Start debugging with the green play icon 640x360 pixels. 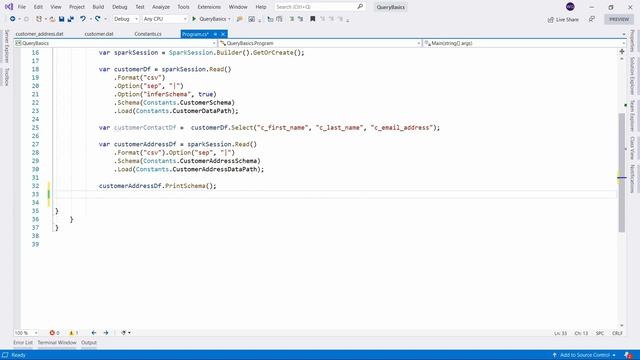194,19
